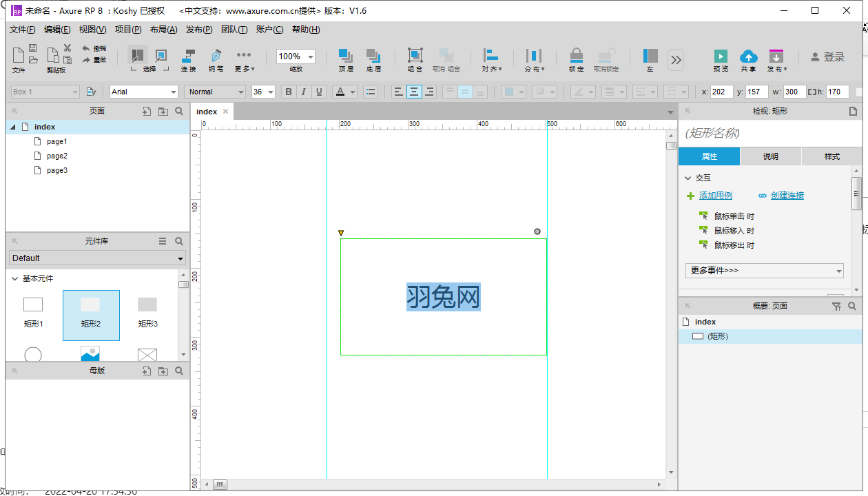Open the 编辑(E) menu
This screenshot has width=868, height=496.
[57, 30]
